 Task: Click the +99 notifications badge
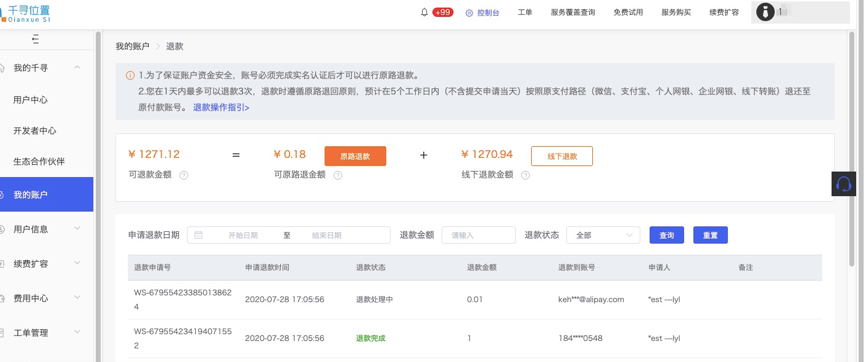pos(442,12)
